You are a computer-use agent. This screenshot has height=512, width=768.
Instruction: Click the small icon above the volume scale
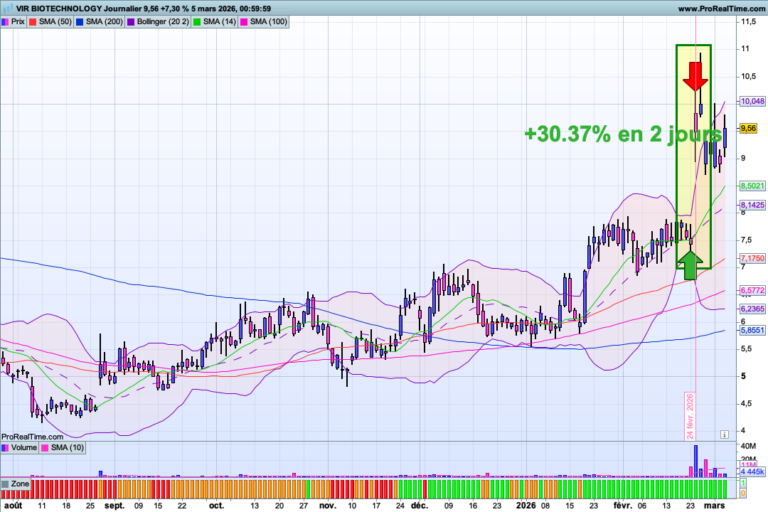tap(723, 435)
